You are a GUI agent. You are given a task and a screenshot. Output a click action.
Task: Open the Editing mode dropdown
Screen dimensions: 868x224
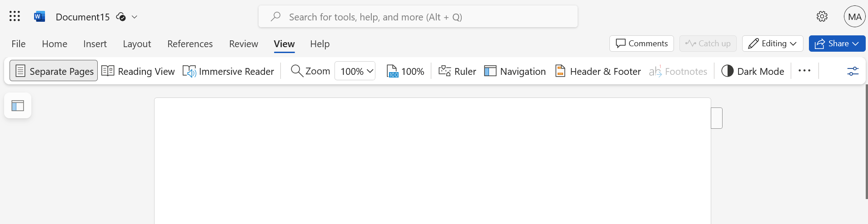pos(772,44)
